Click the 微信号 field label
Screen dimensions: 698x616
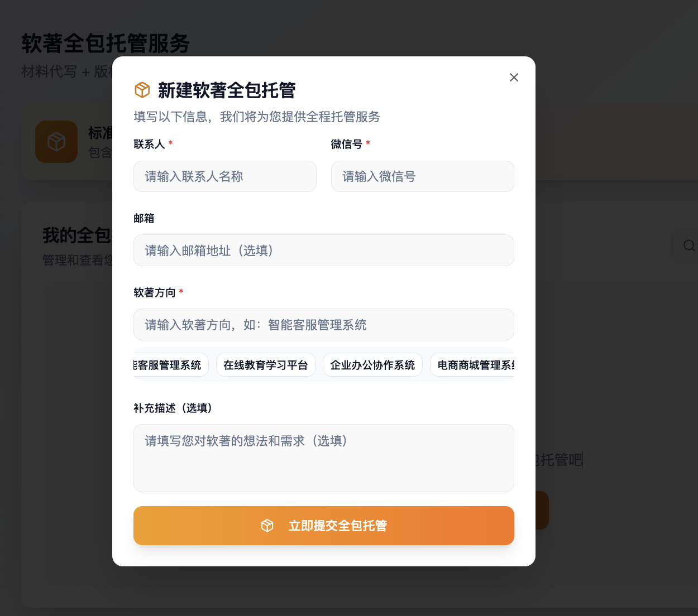[x=346, y=144]
